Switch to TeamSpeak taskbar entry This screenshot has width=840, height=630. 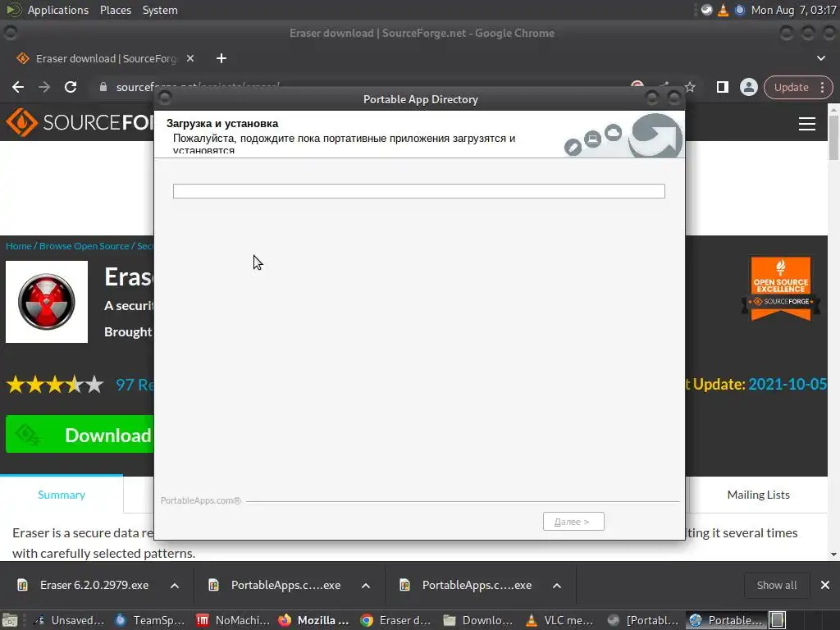tap(151, 620)
